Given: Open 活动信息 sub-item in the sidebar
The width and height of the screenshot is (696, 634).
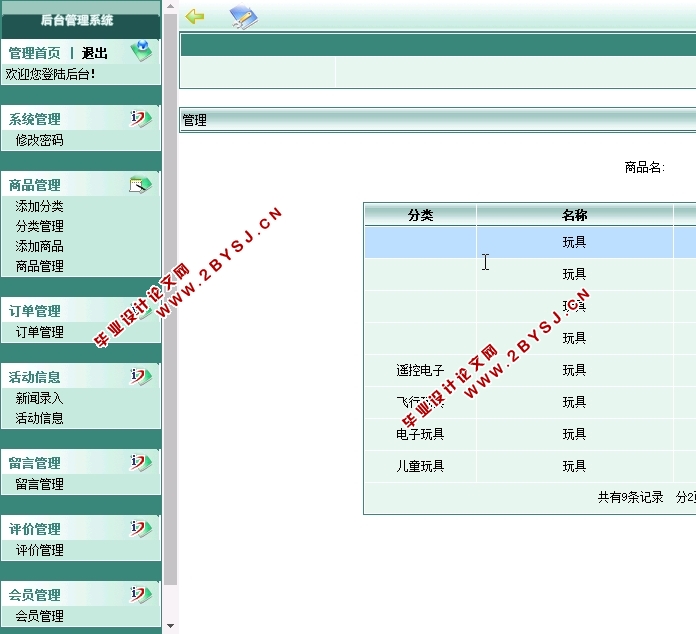Looking at the screenshot, I should 40,418.
